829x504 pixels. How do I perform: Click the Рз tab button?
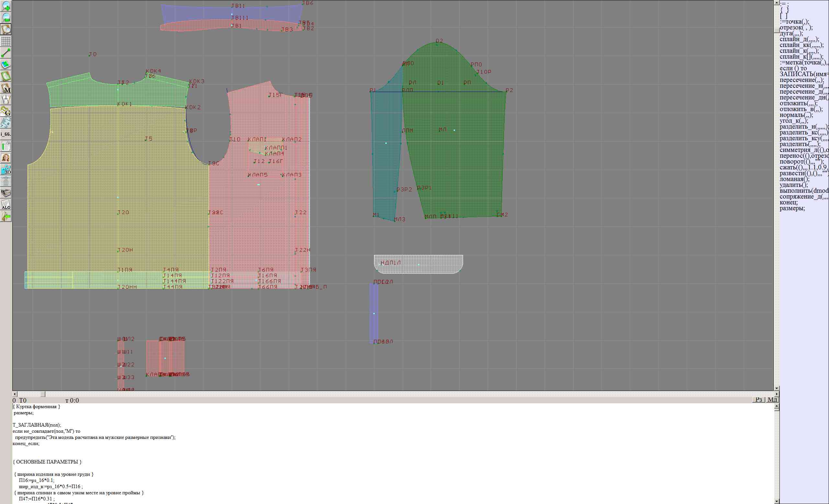758,399
